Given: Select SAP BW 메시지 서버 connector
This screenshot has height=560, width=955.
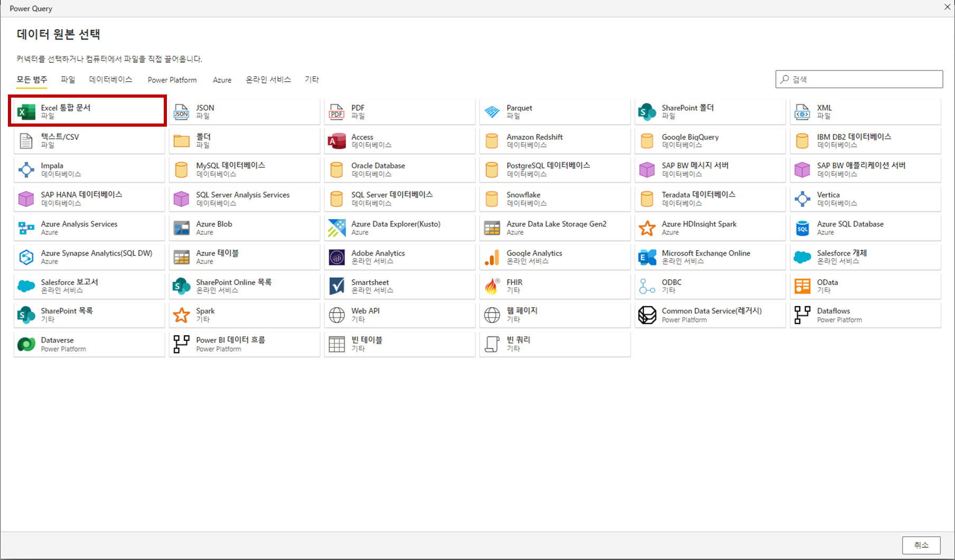Looking at the screenshot, I should tap(710, 170).
